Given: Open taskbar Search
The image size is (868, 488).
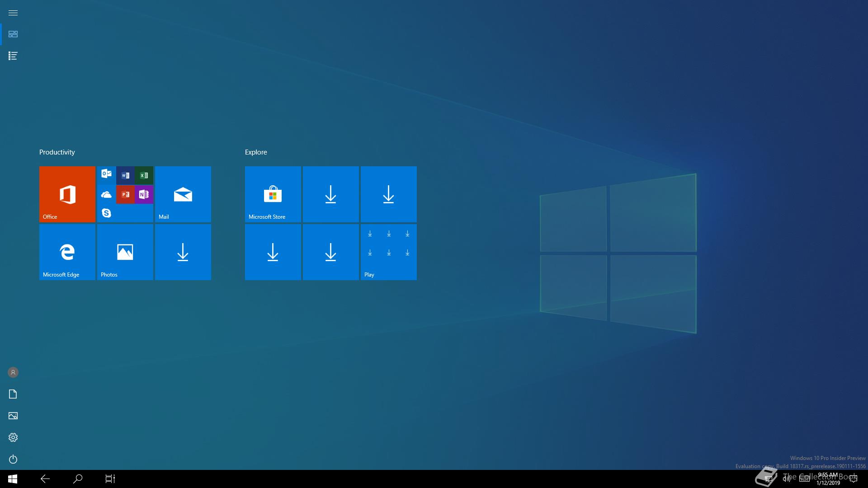Looking at the screenshot, I should (x=78, y=479).
